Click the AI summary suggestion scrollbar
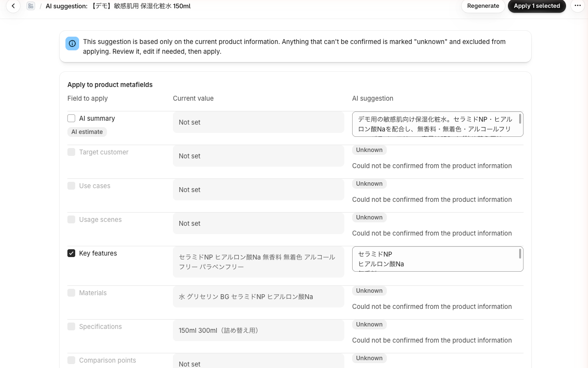 (520, 119)
